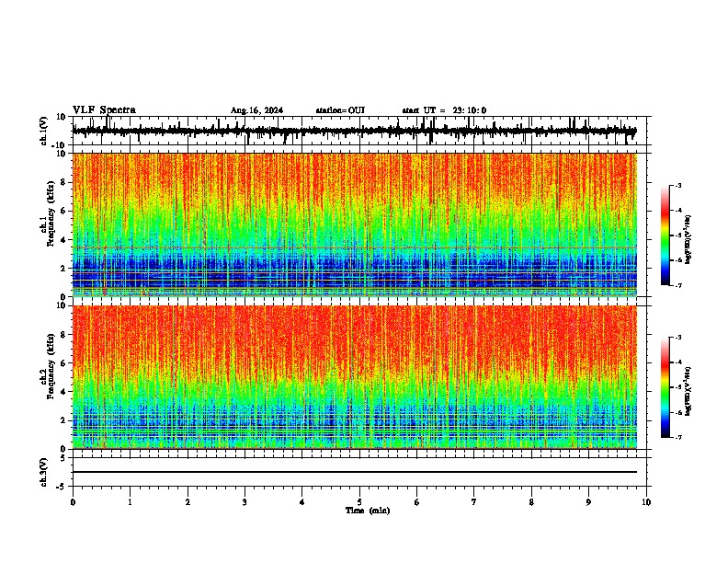Viewport: 728px width, 563px height.
Task: Click time axis tick label '5'
Action: tap(359, 502)
